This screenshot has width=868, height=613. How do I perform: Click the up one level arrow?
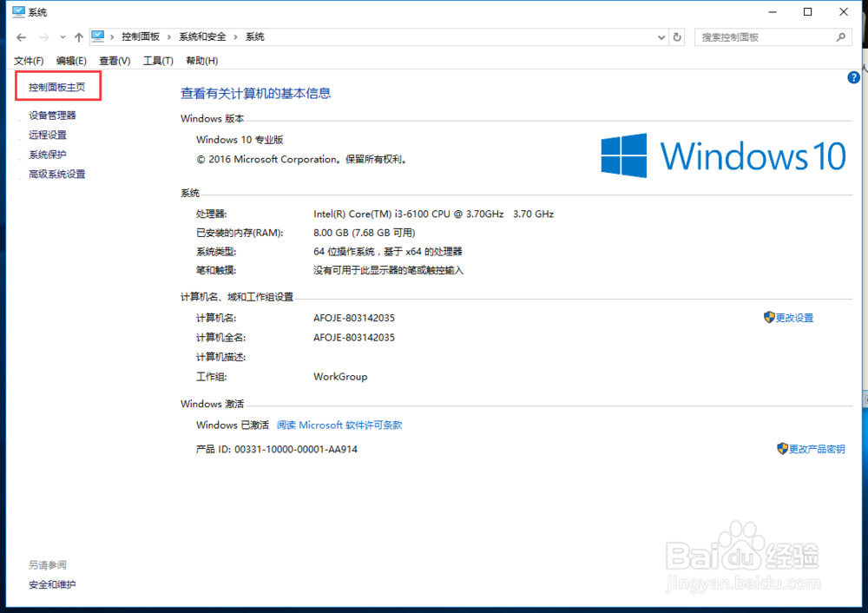point(77,36)
